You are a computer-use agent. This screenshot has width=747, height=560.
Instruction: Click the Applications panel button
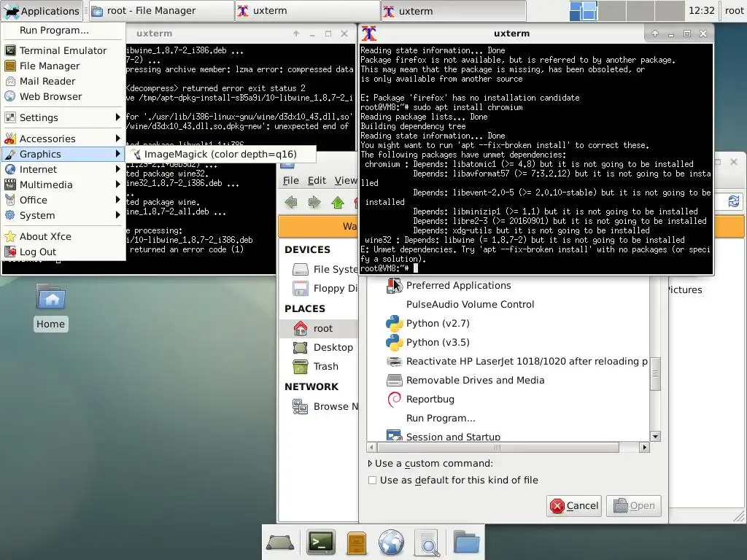coord(42,10)
